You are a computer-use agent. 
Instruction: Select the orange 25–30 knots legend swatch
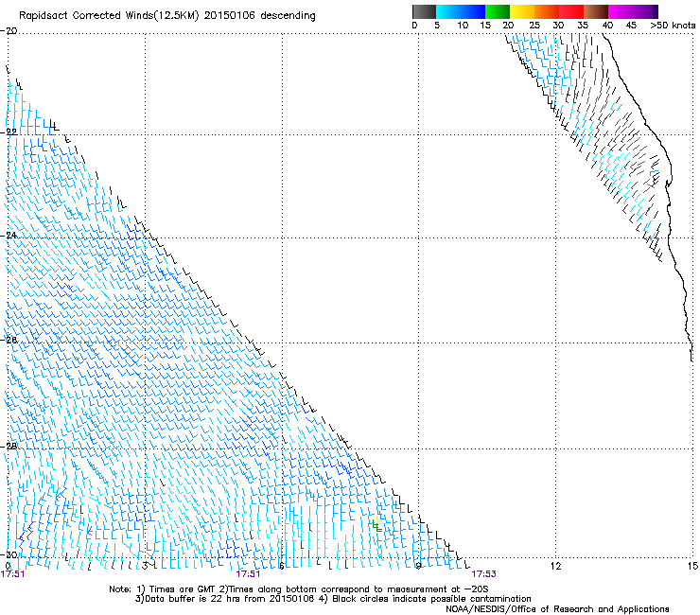pyautogui.click(x=547, y=11)
